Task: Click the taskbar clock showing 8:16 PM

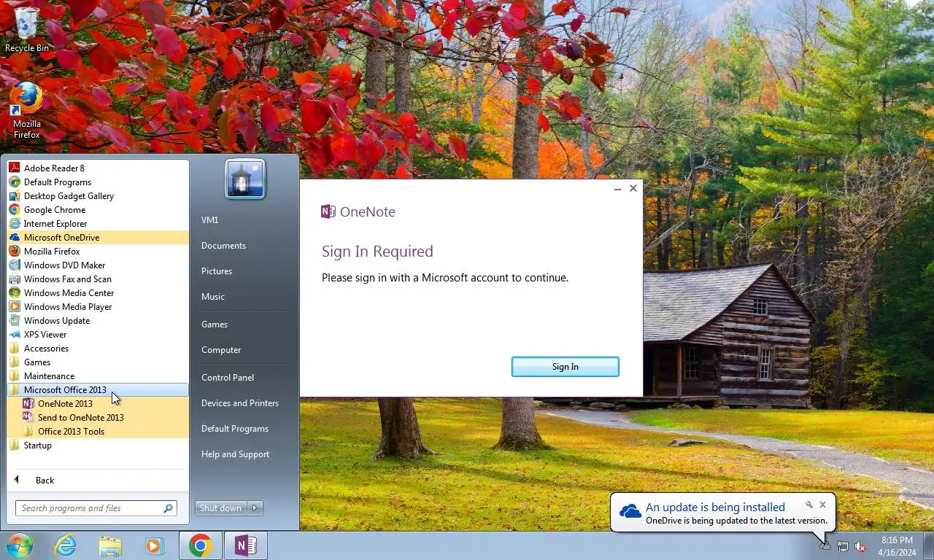Action: (897, 546)
